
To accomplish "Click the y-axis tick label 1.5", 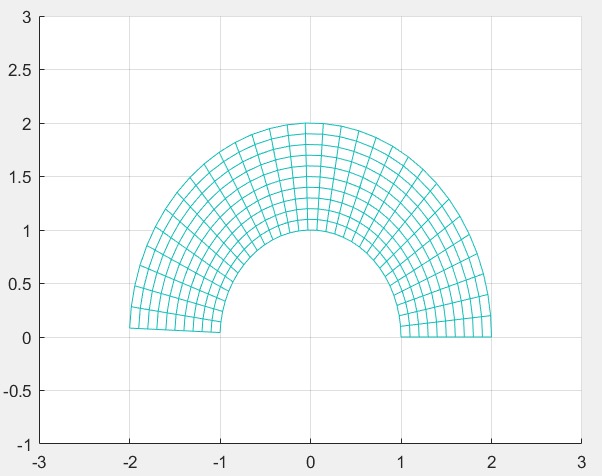I will [x=20, y=177].
